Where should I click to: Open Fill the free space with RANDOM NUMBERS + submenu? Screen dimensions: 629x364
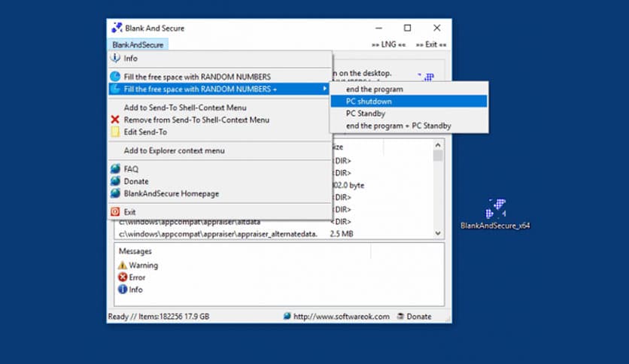point(220,89)
